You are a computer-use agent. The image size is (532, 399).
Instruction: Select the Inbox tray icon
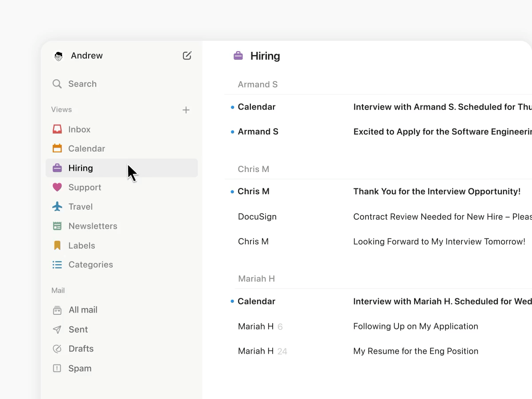(x=57, y=129)
